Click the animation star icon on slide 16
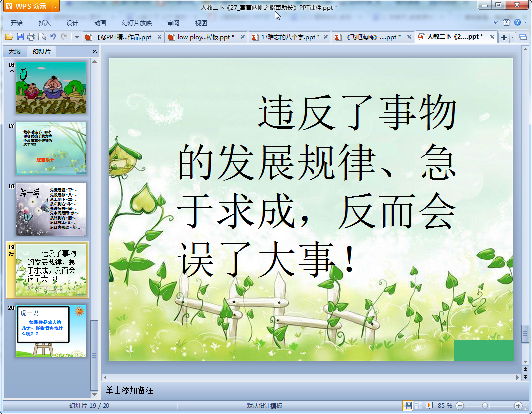This screenshot has width=532, height=414. (x=11, y=72)
